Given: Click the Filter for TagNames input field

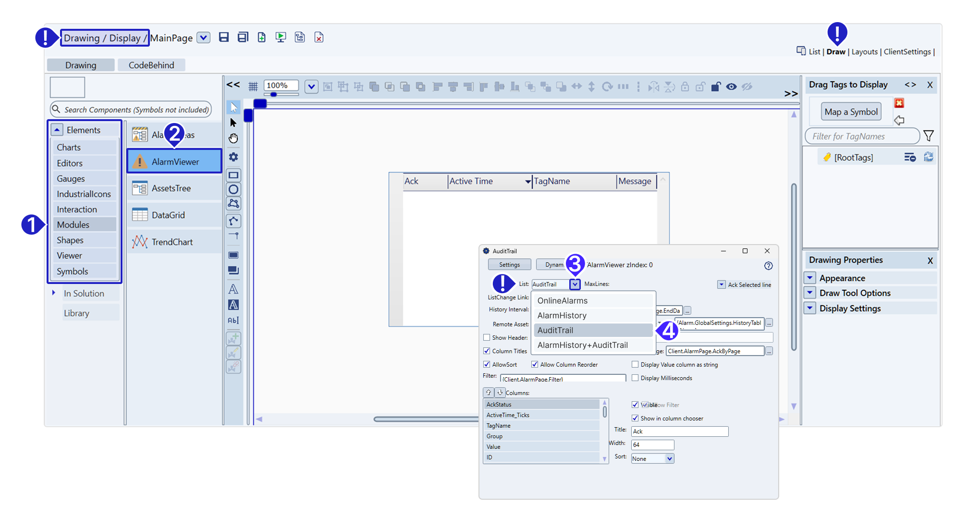Looking at the screenshot, I should (862, 136).
